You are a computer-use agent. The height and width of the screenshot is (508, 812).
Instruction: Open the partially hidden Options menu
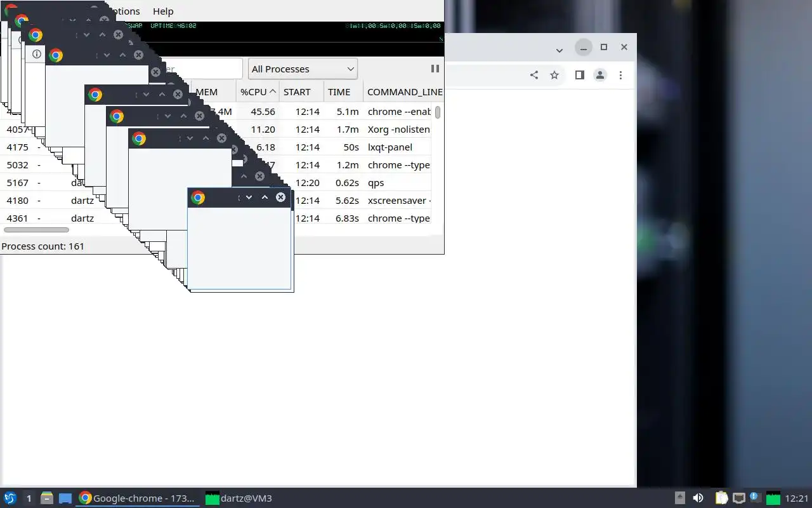[x=124, y=11]
